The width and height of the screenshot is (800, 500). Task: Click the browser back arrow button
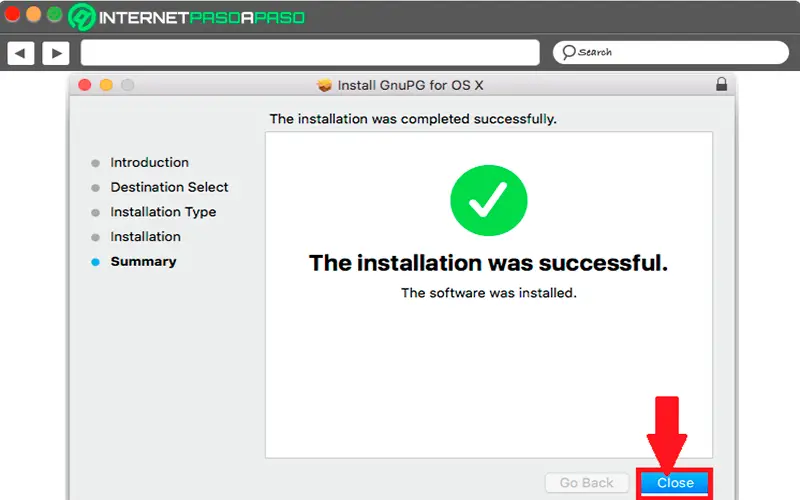20,53
